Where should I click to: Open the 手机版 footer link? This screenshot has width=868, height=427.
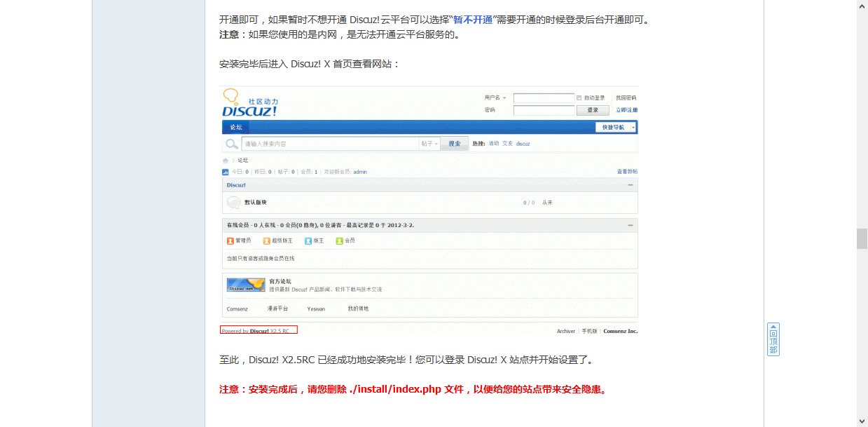pos(588,331)
